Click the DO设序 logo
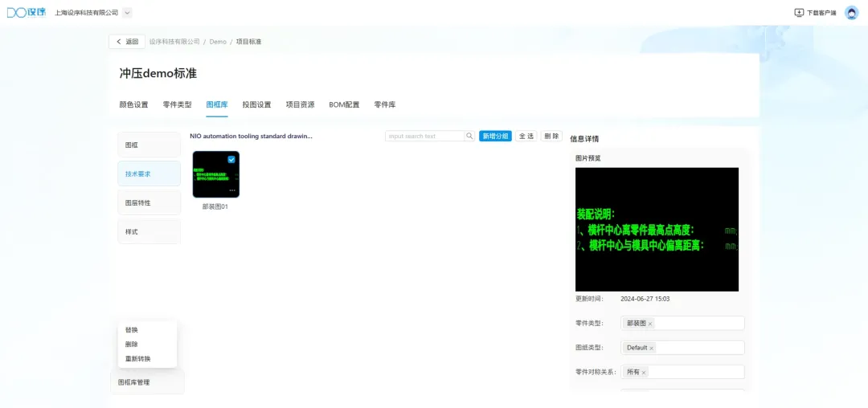 (26, 13)
